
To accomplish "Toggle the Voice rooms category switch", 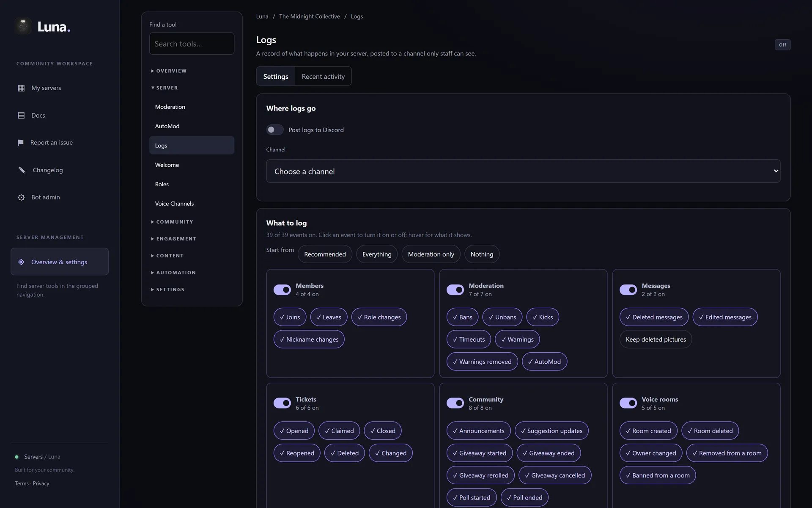I will (628, 403).
